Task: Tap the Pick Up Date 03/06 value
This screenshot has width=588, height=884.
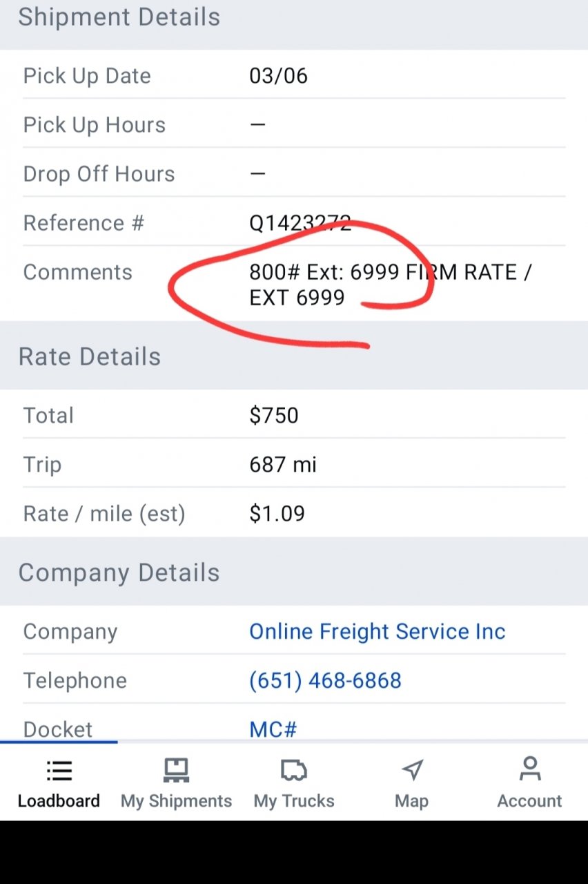Action: 278,75
